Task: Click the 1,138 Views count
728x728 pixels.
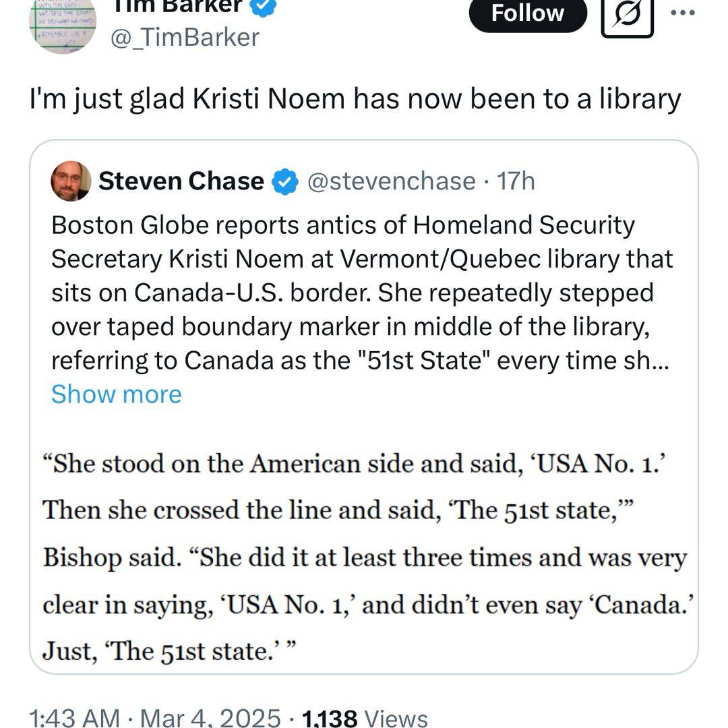Action: (365, 717)
